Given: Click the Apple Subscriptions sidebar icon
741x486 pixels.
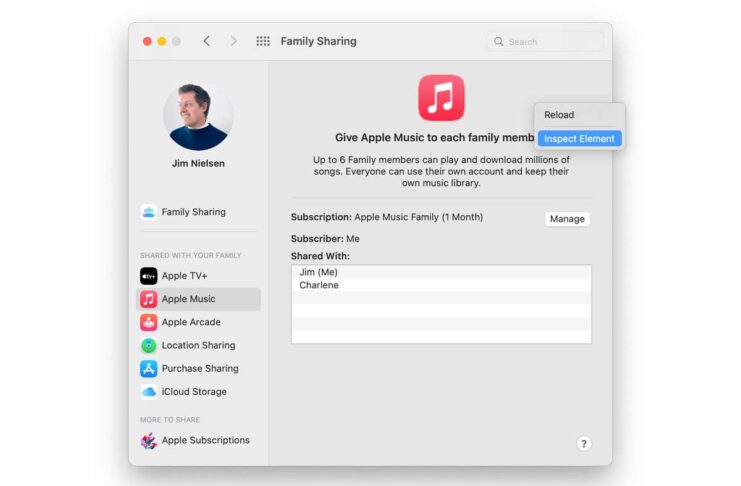Looking at the screenshot, I should point(148,440).
